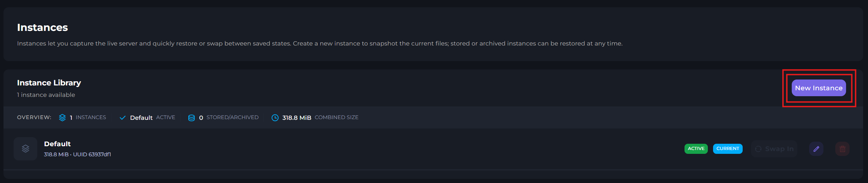This screenshot has height=183, width=868.
Task: Click the "Default ACTIVE" overview label
Action: point(153,117)
